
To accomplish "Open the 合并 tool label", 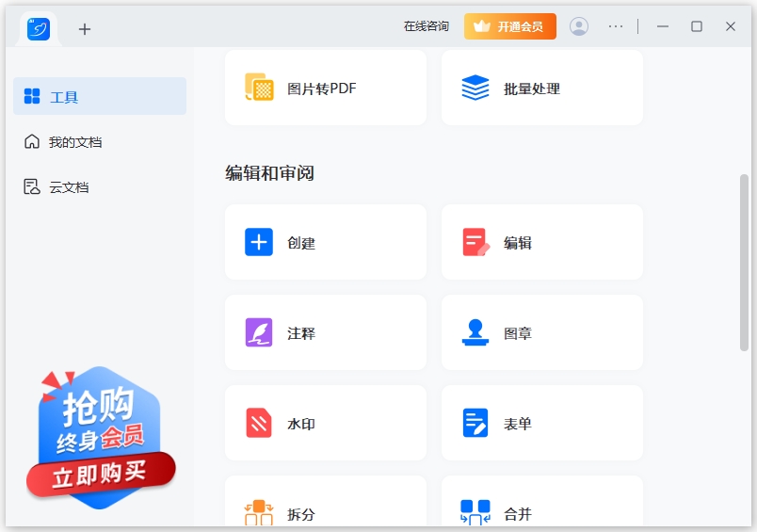I will click(x=518, y=514).
